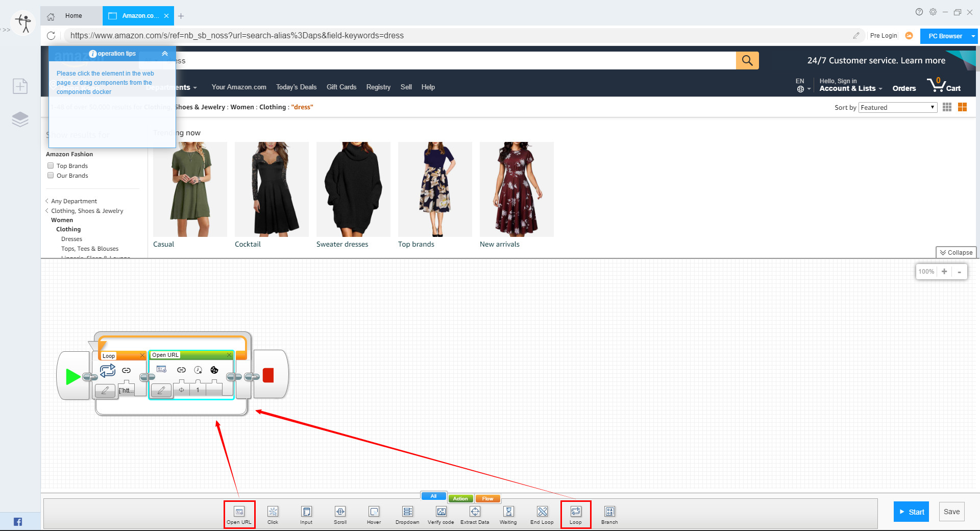Edit the Loop block with pencil button
The width and height of the screenshot is (980, 531).
pos(105,391)
